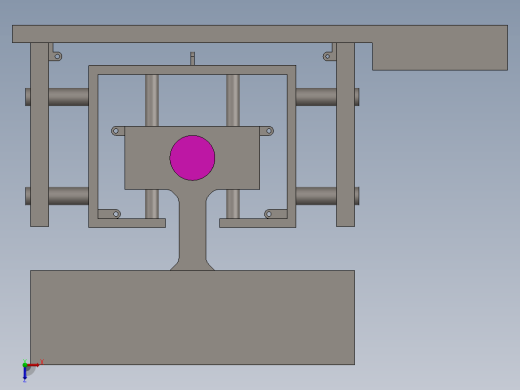The width and height of the screenshot is (520, 390).
Task: Select the large rectangular base block at the bottom
Action: pyautogui.click(x=192, y=317)
